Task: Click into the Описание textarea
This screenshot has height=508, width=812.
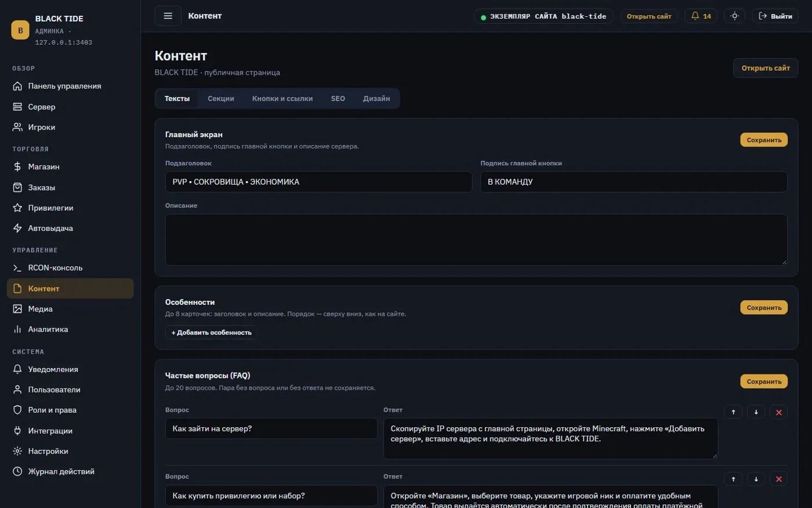Action: [x=476, y=240]
